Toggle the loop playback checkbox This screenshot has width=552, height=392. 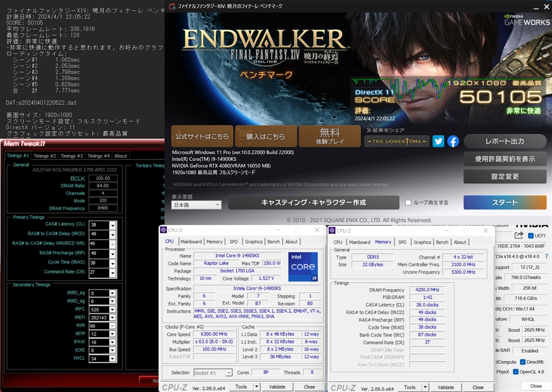pyautogui.click(x=409, y=202)
